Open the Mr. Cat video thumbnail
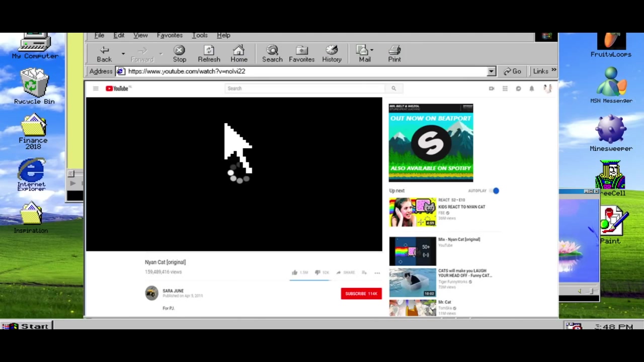 click(413, 308)
